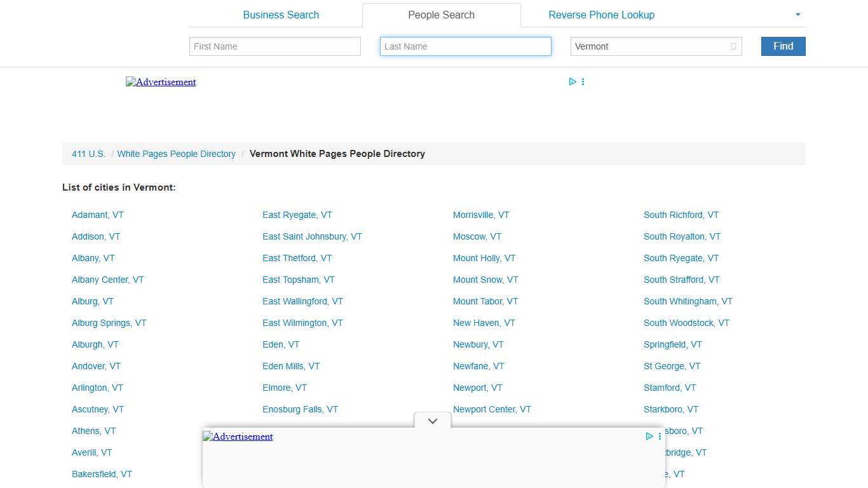Open the Reverse Phone Lookup tab
The image size is (868, 488).
601,15
